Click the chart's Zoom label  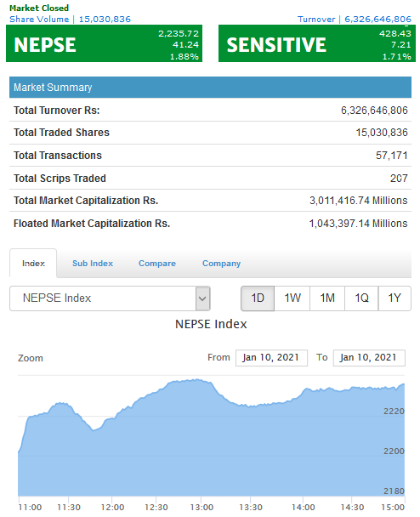point(31,358)
